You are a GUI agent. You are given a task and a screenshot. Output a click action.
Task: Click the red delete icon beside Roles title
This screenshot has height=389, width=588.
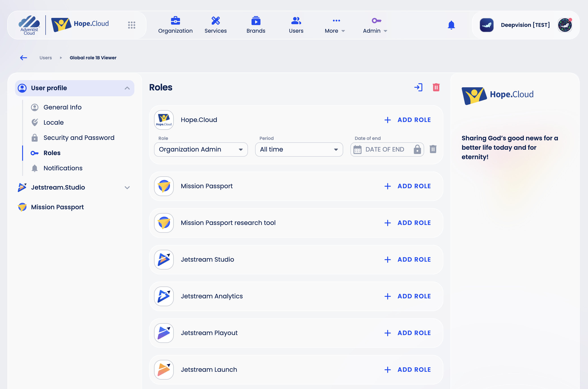(436, 87)
